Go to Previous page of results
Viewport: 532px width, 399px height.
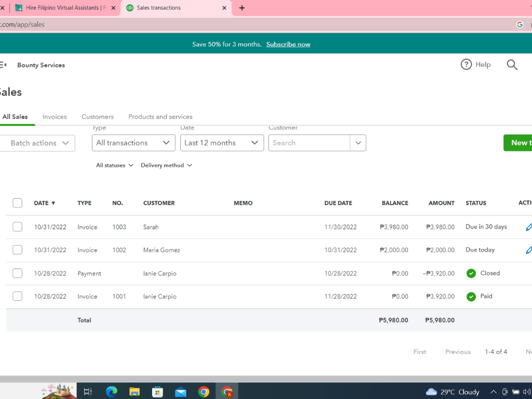click(x=458, y=352)
